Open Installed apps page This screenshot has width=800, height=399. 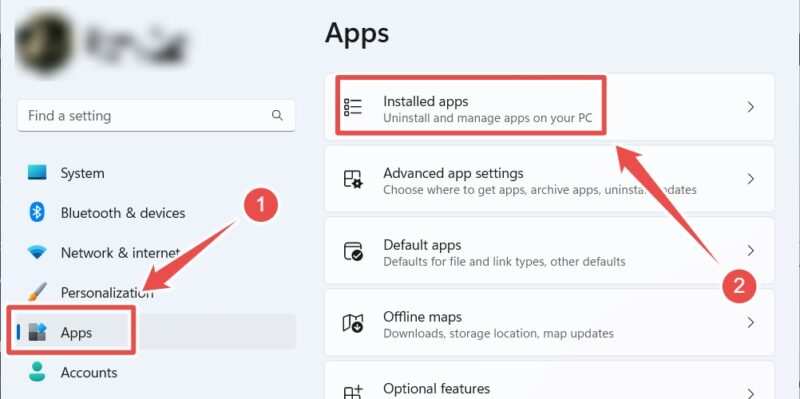[549, 107]
